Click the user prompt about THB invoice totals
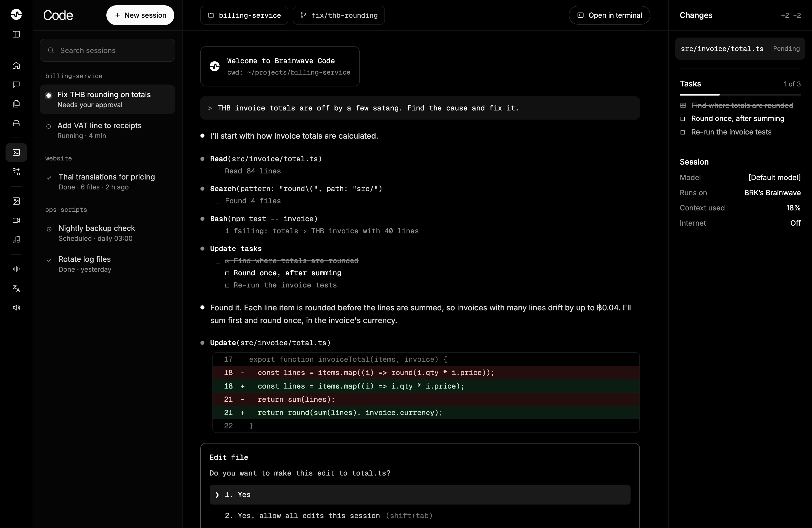812x528 pixels. (420, 108)
